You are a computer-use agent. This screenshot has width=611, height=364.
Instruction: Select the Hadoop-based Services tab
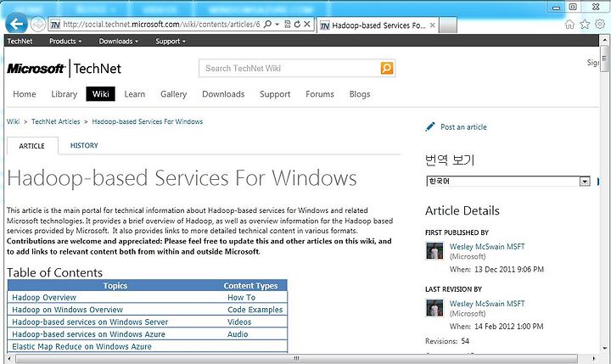click(x=378, y=25)
